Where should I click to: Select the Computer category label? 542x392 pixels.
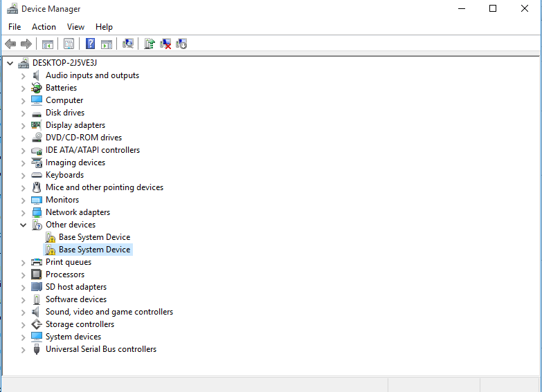click(x=64, y=100)
